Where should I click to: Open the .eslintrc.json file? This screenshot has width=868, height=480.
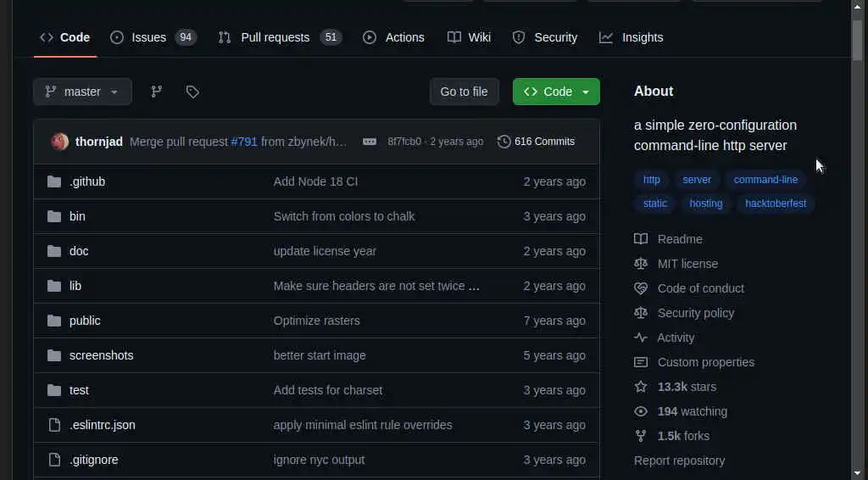click(102, 425)
